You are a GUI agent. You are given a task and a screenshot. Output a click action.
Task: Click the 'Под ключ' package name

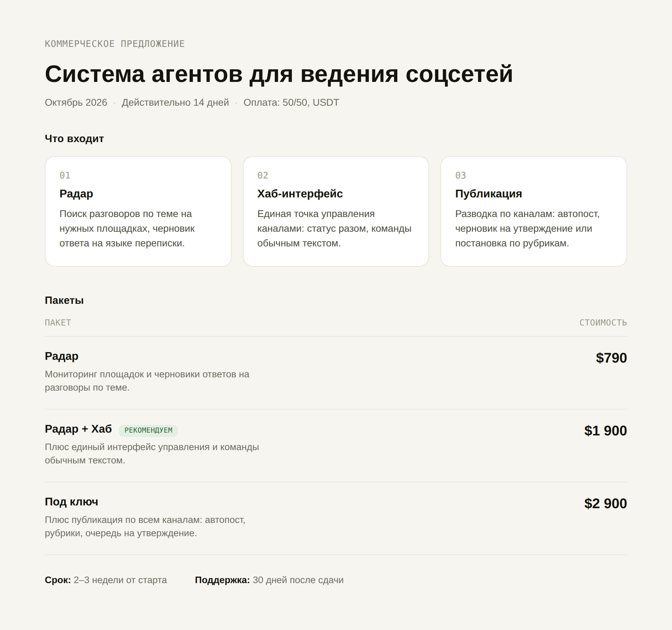(71, 502)
